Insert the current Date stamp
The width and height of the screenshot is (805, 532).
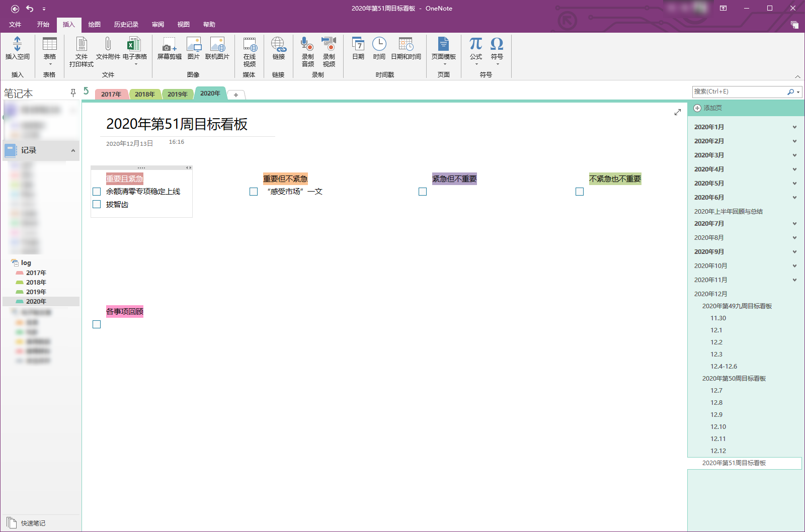[358, 49]
